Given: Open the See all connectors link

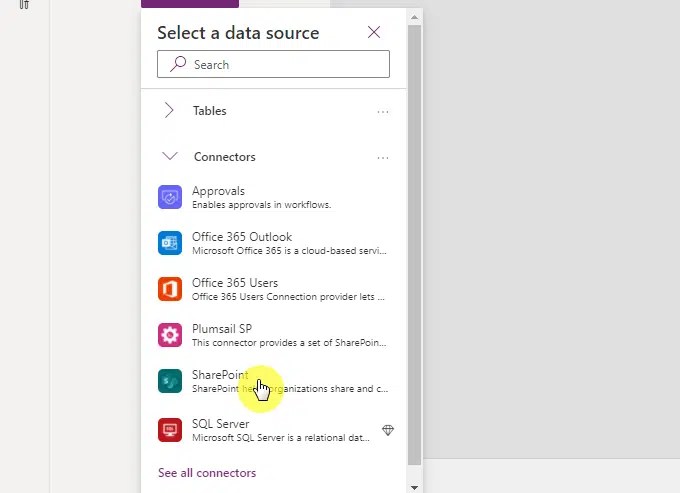Looking at the screenshot, I should 207,473.
